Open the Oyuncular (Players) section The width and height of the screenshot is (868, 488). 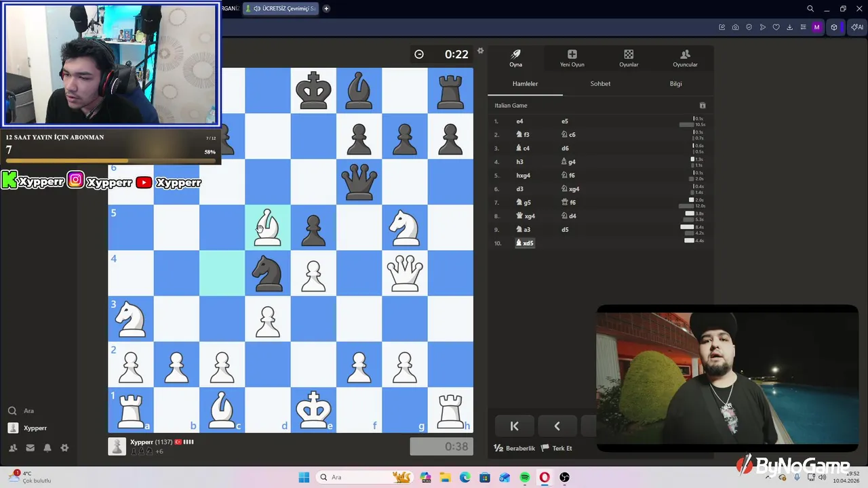tap(685, 58)
